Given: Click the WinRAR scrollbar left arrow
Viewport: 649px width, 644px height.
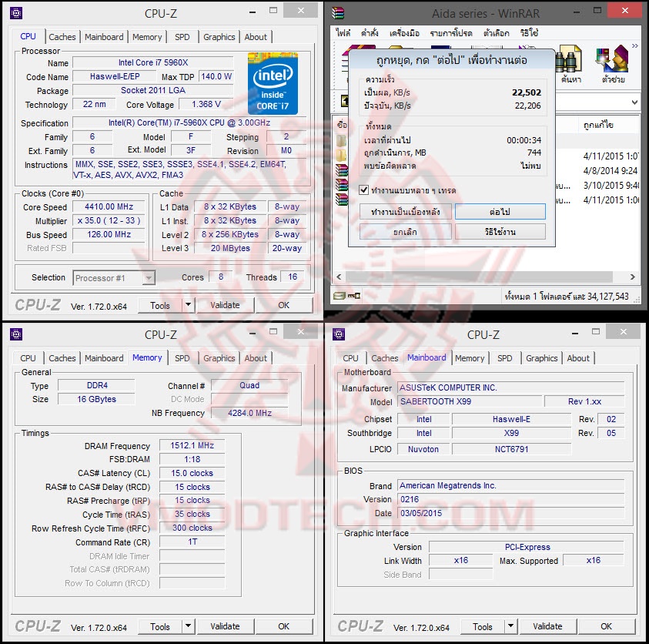Looking at the screenshot, I should 339,277.
